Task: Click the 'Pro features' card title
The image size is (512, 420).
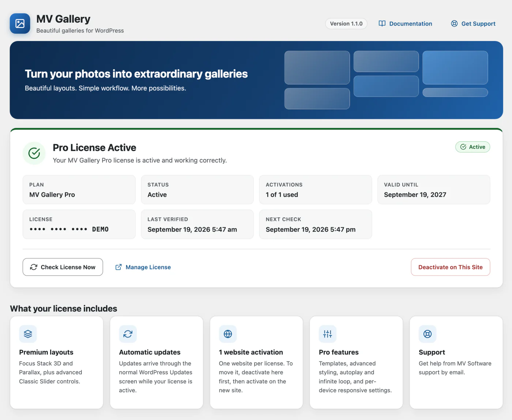Action: pos(339,352)
